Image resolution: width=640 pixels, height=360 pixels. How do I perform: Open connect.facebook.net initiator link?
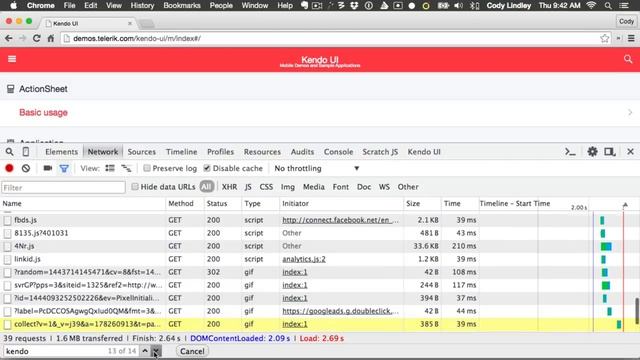pos(340,220)
